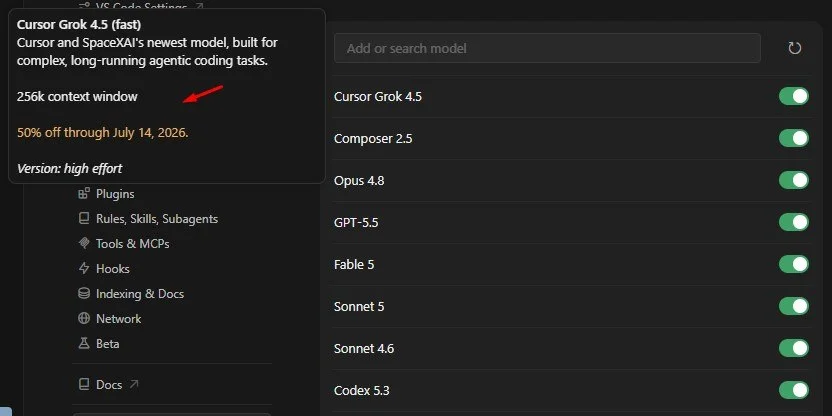Focus the Add or search model field
The image size is (832, 416).
(547, 48)
